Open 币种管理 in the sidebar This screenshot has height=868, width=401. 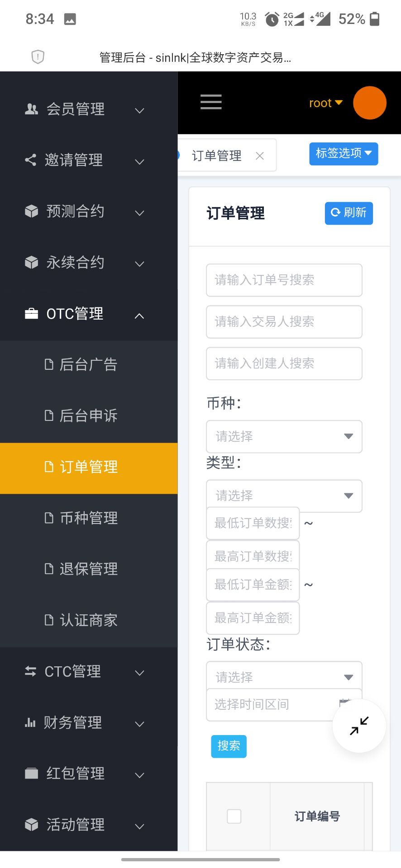pyautogui.click(x=89, y=518)
